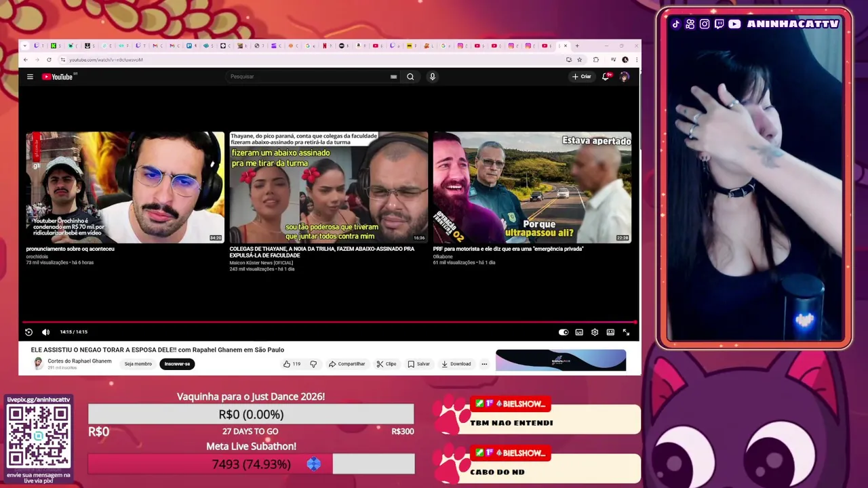Open Cortes do Raphael Ghanem channel avatar

(38, 364)
